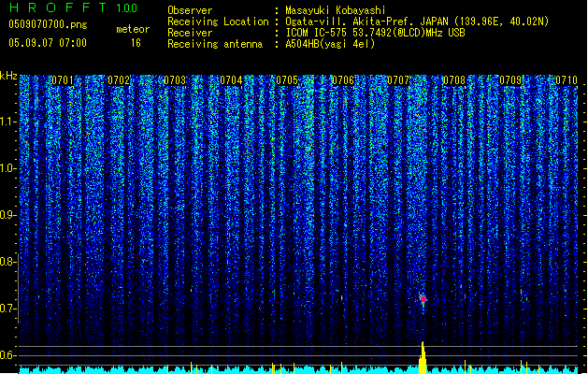Click the 0.8 kHz axis label
Screen dimensions: 588x374
pos(7,262)
